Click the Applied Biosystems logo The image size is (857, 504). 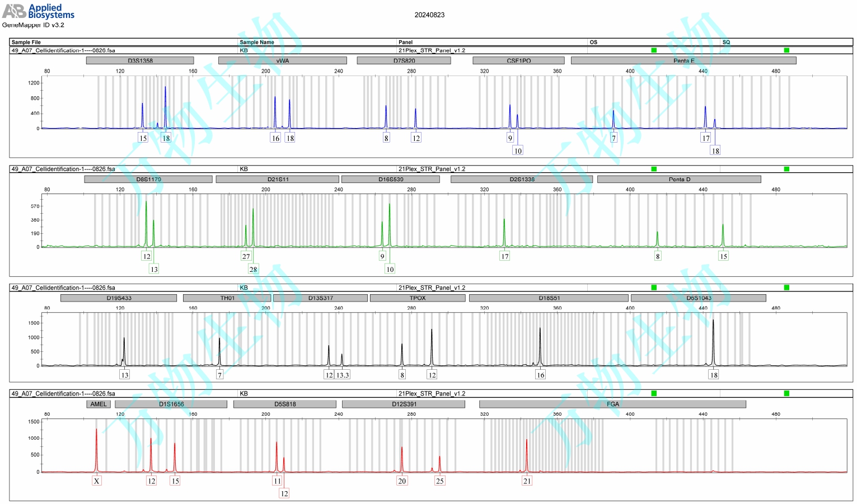pos(38,11)
